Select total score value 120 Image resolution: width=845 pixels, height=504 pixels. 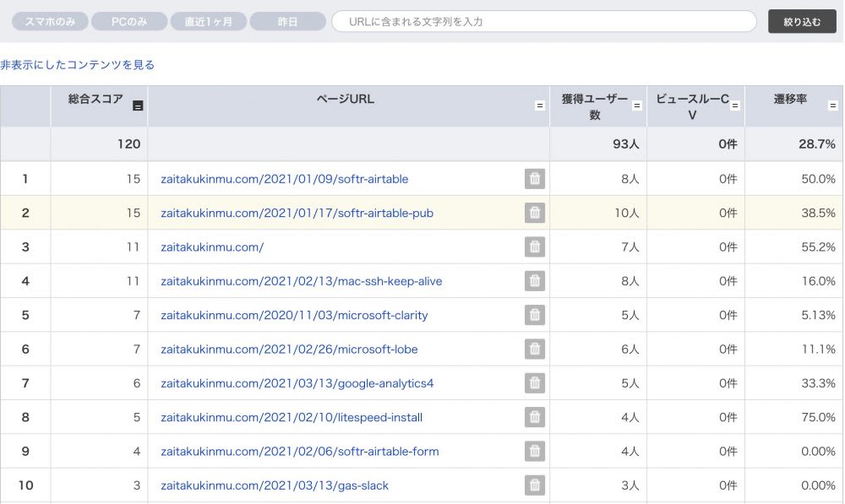point(128,144)
